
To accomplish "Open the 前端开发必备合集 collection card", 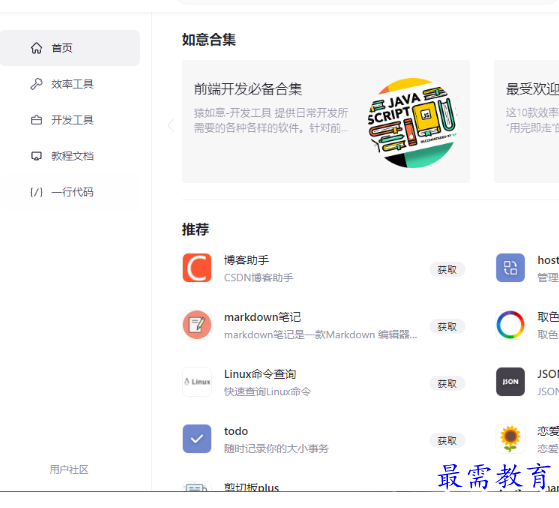I will coord(326,122).
